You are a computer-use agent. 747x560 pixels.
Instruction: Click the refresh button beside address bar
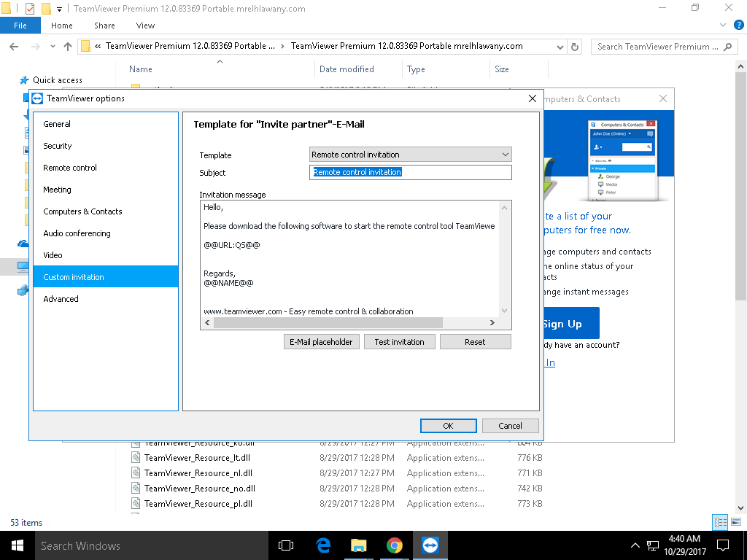[575, 47]
